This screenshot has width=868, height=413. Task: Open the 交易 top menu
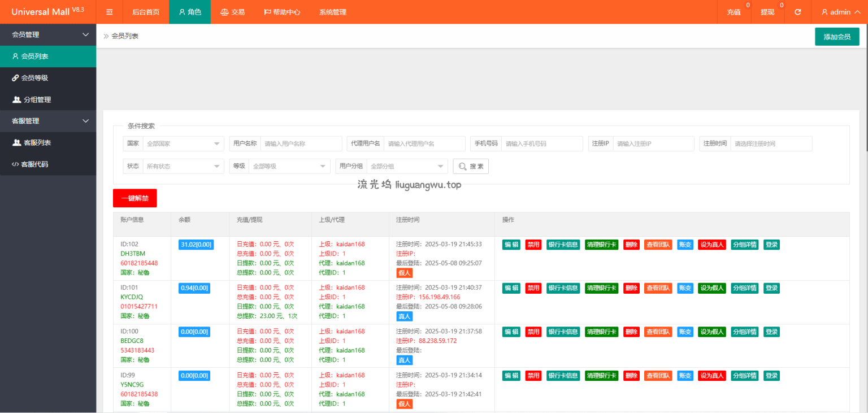tap(232, 12)
